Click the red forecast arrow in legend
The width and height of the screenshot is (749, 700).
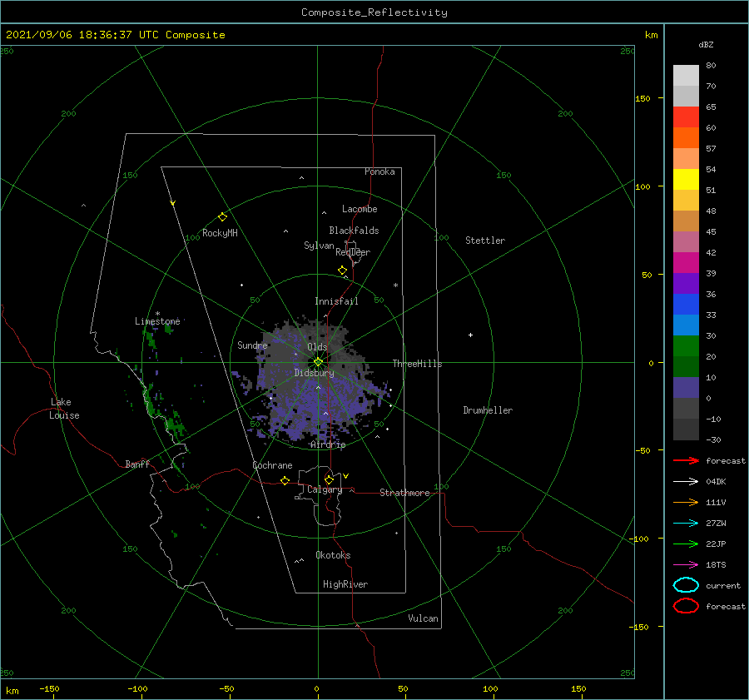tap(686, 460)
